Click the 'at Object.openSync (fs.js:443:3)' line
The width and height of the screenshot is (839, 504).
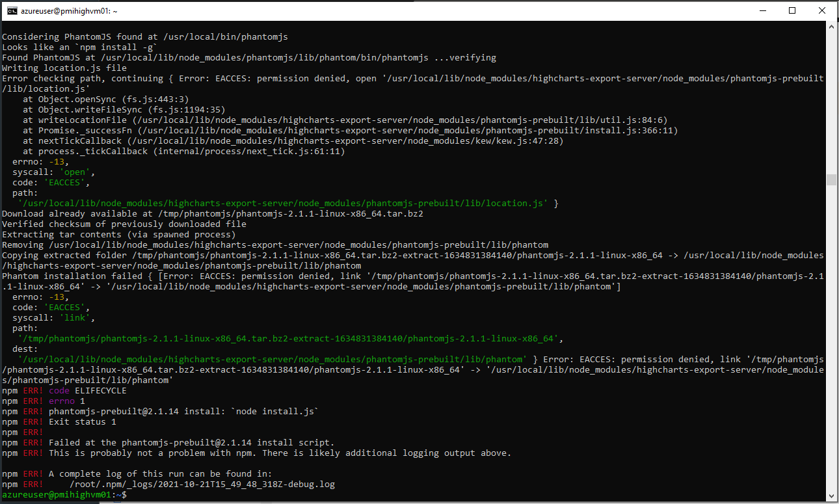click(x=106, y=99)
